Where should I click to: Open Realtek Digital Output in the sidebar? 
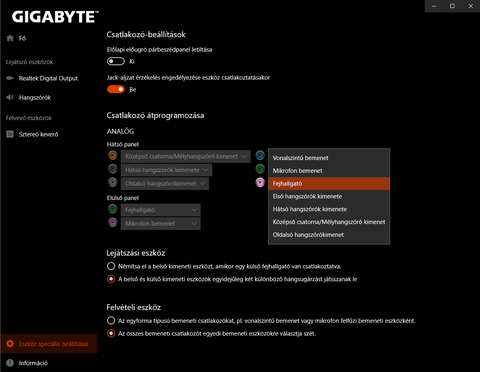point(48,78)
